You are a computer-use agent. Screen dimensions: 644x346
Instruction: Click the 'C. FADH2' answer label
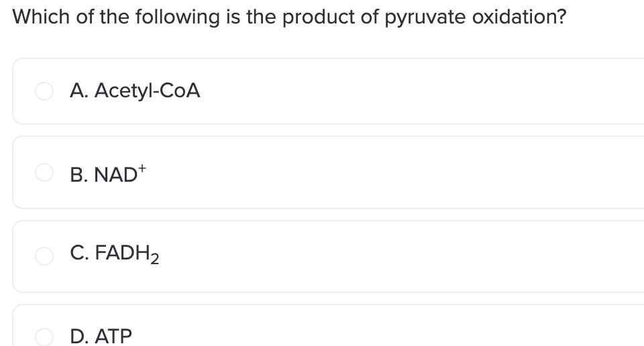[114, 253]
